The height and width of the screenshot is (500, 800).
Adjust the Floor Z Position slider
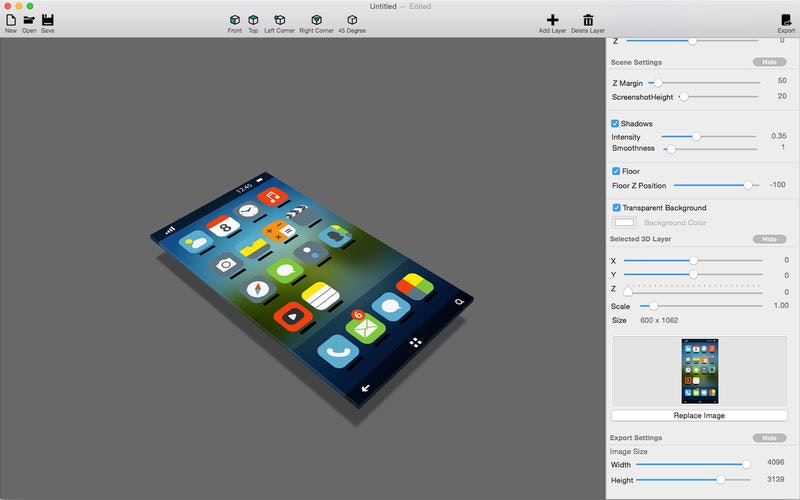click(x=716, y=185)
